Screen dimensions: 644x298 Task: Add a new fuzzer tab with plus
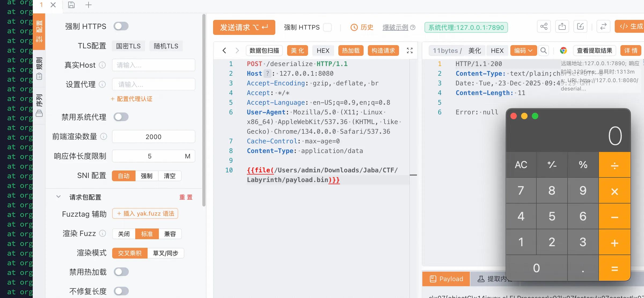[89, 5]
